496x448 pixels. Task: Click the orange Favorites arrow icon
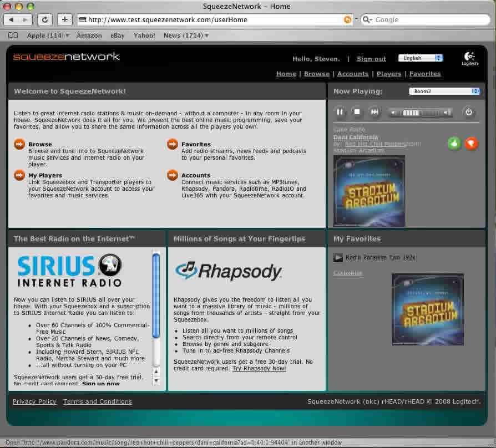173,145
